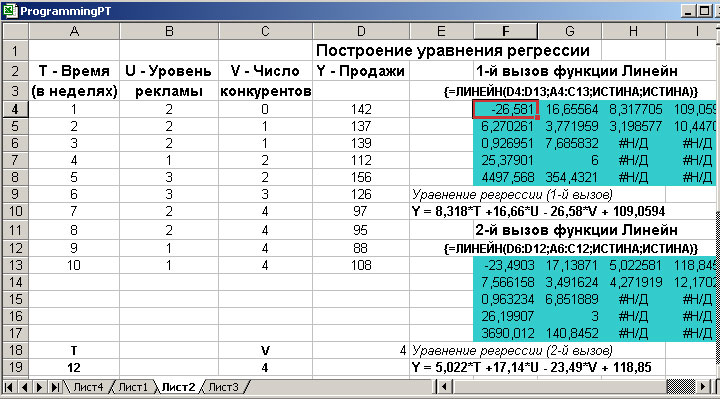This screenshot has width=720, height=399.
Task: Click cell containing 0,963234
Action: coord(506,299)
